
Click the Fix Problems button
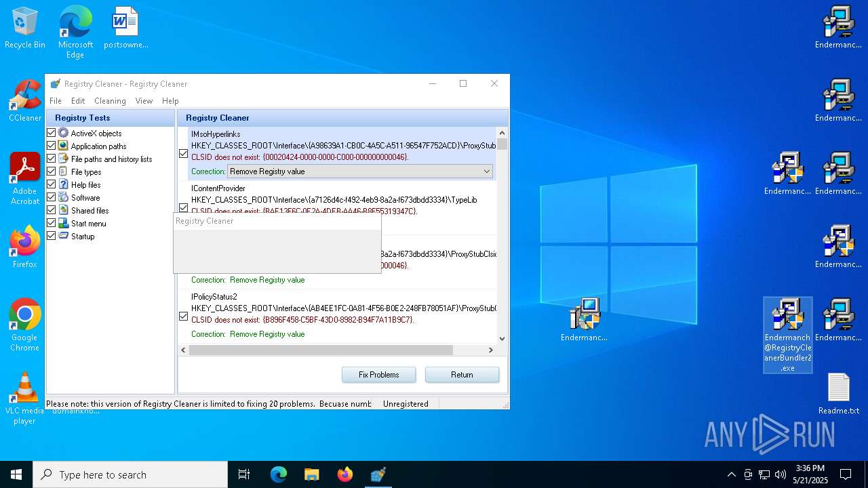pos(378,375)
